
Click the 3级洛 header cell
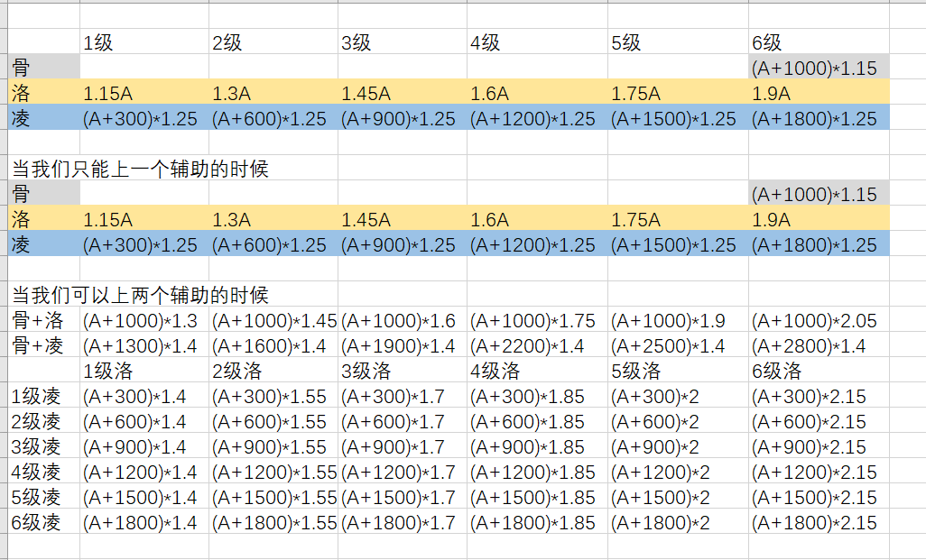pyautogui.click(x=403, y=371)
